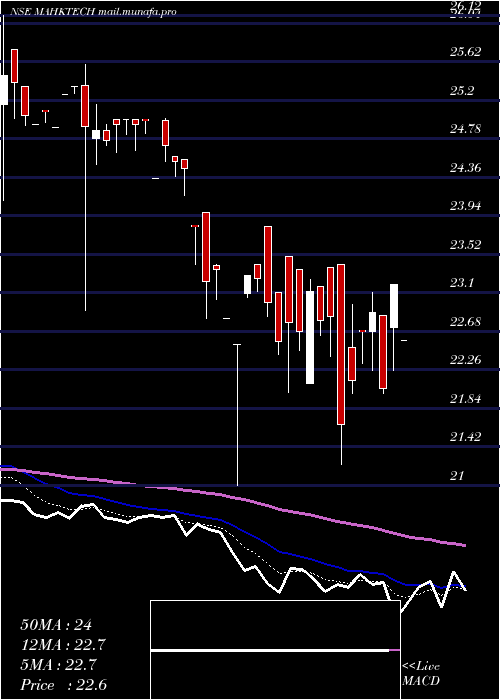
Task: Click the 25.2 price axis label
Action: (462, 91)
